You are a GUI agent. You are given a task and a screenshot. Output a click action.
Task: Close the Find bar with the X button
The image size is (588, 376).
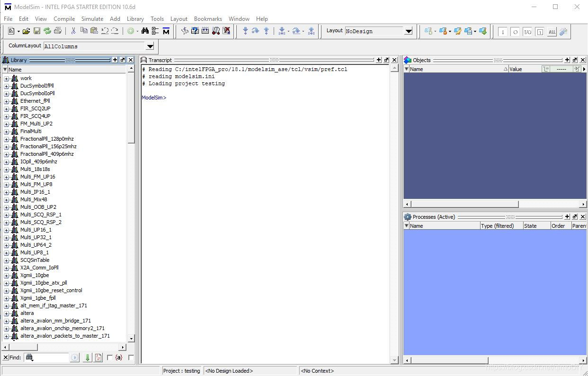point(6,358)
